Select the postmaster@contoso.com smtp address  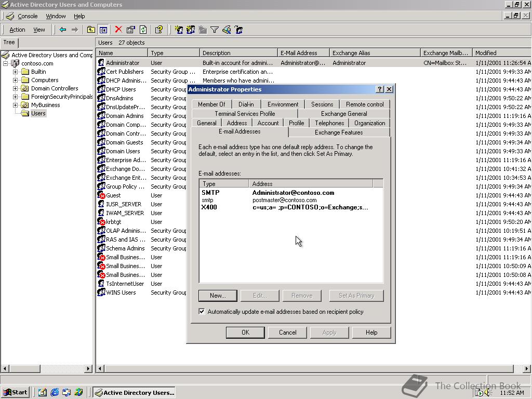pos(284,200)
